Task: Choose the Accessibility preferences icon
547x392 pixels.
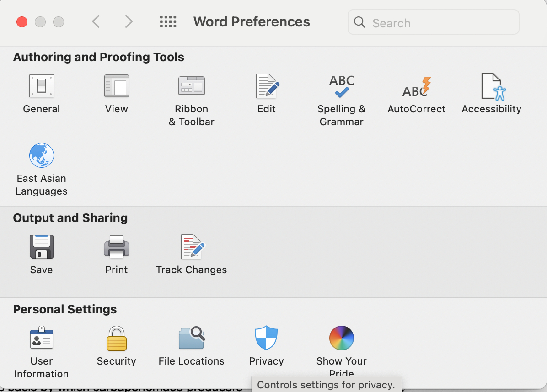Action: [491, 86]
